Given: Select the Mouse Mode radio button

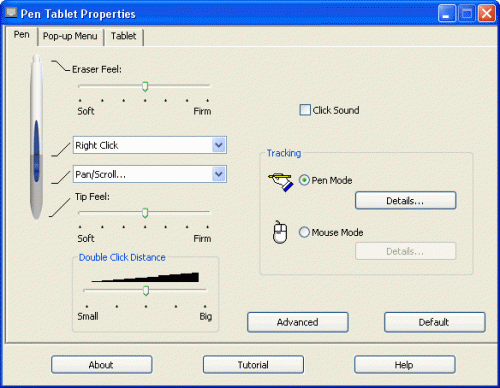Looking at the screenshot, I should click(x=304, y=232).
